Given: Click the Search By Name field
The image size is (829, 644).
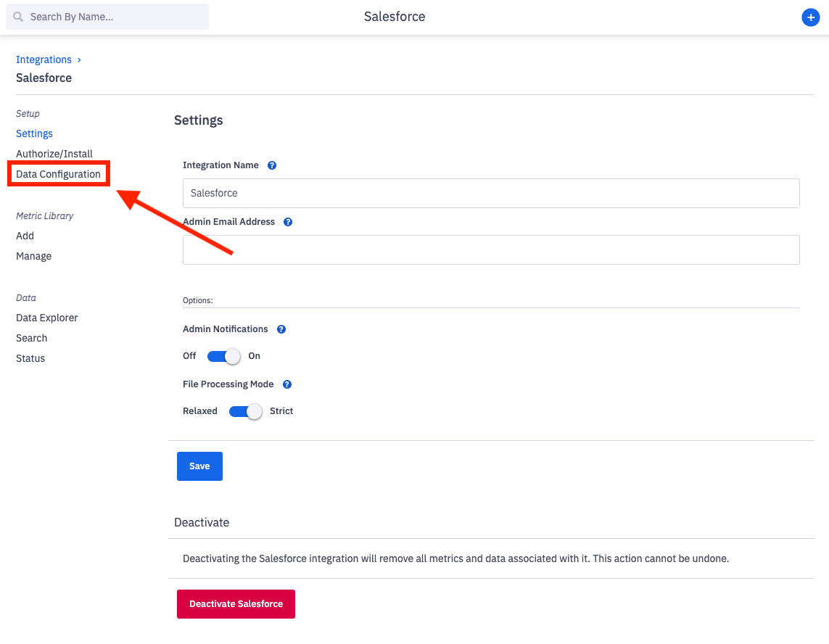Looking at the screenshot, I should [116, 17].
